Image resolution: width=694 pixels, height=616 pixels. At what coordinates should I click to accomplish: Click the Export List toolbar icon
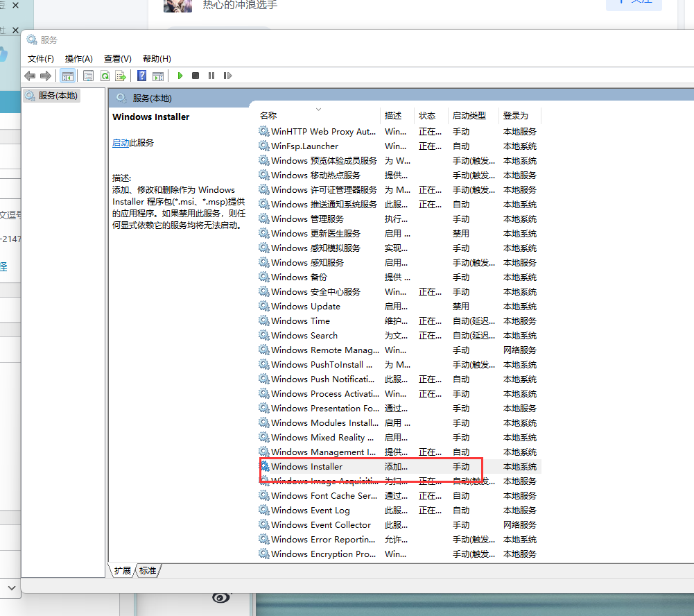pyautogui.click(x=121, y=76)
